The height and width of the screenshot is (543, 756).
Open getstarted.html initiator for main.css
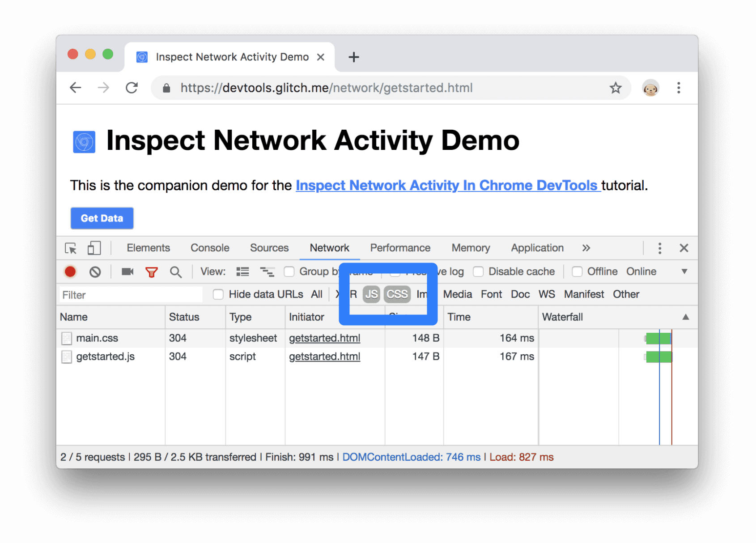pos(324,339)
